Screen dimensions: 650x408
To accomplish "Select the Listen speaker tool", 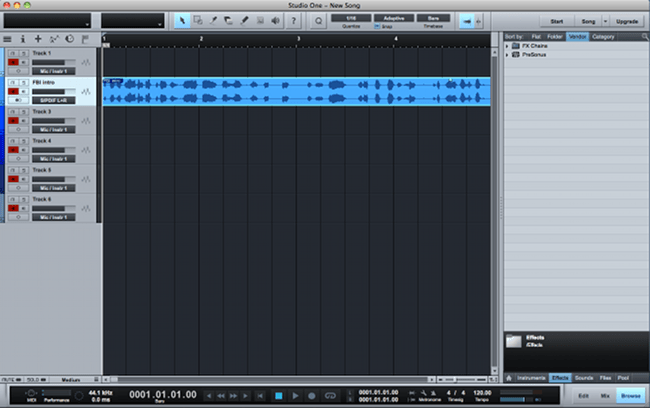I will (x=275, y=21).
